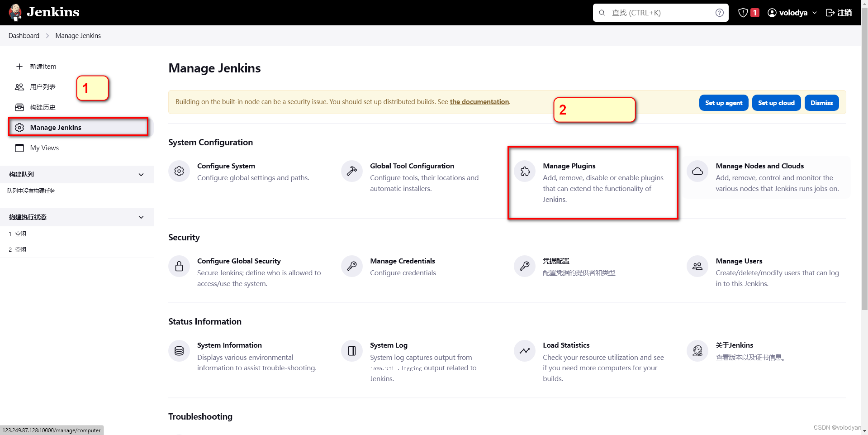
Task: Click the logout arrow icon
Action: point(830,13)
